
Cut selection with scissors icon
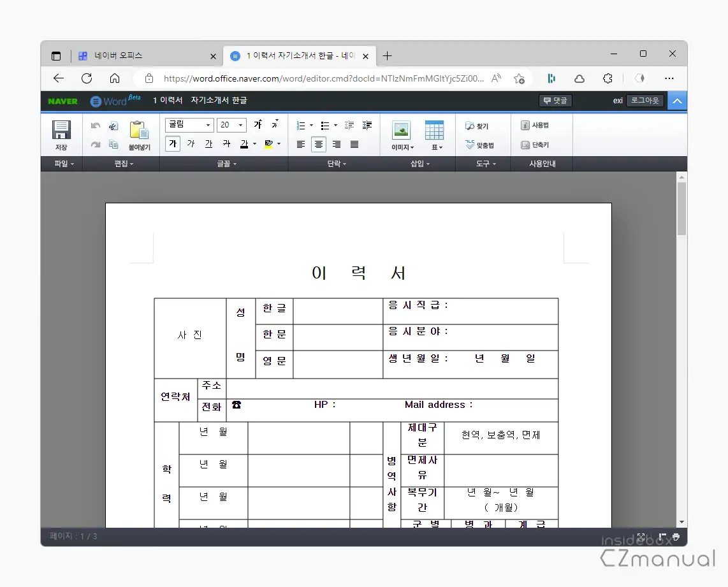tap(113, 126)
